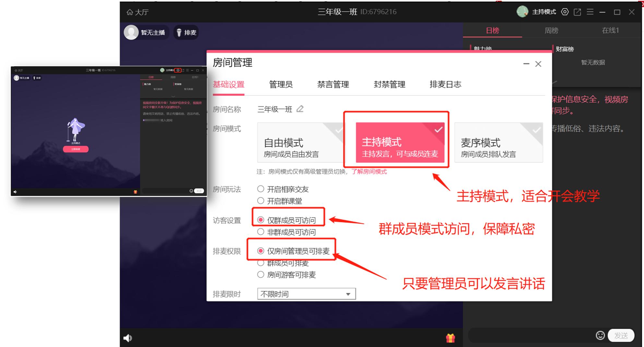Click the 排麦 microphone icon near 暂无主播

click(x=179, y=32)
